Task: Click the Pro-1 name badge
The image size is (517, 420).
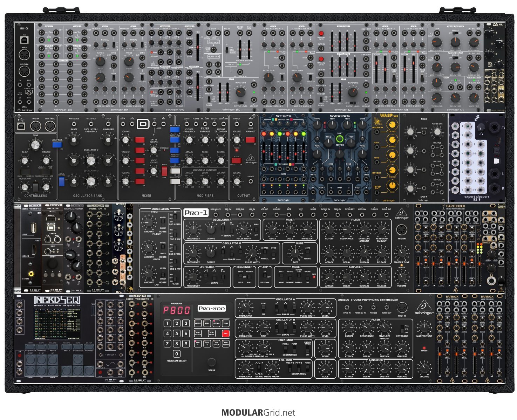Action: coord(196,213)
